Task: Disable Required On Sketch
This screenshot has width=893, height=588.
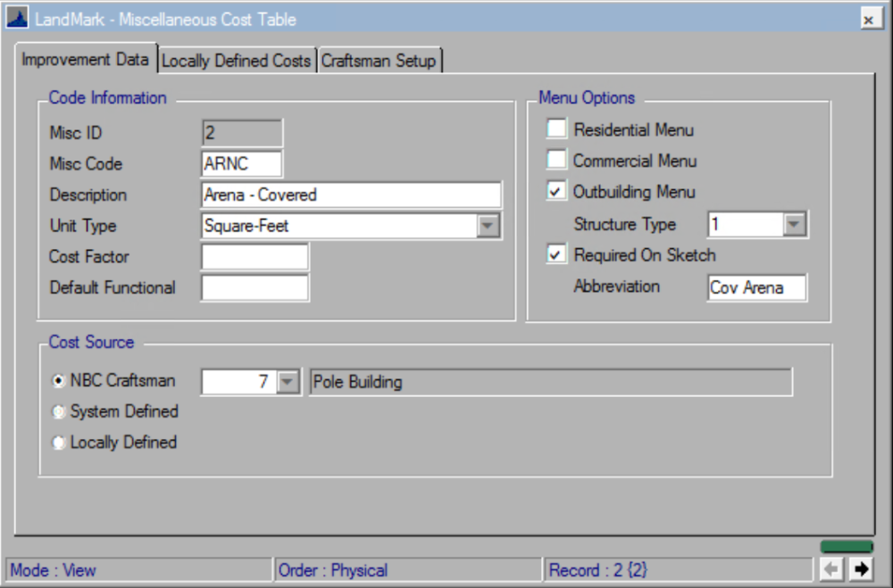Action: pyautogui.click(x=555, y=254)
